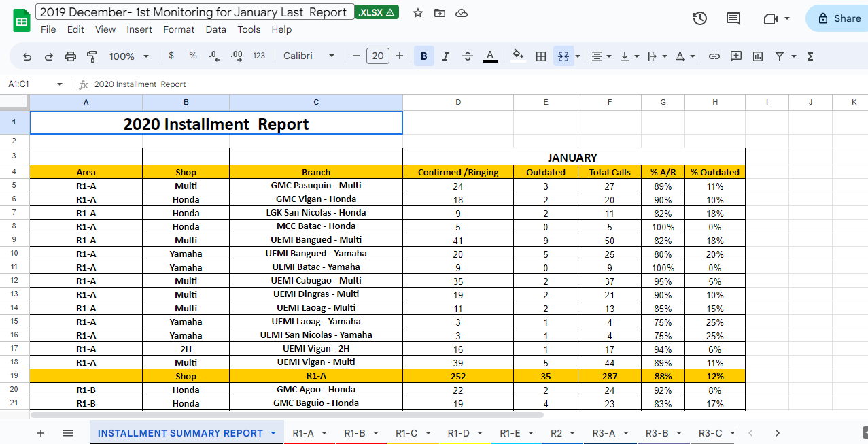Viewport: 868px width, 444px height.
Task: Click the Share button
Action: point(839,18)
